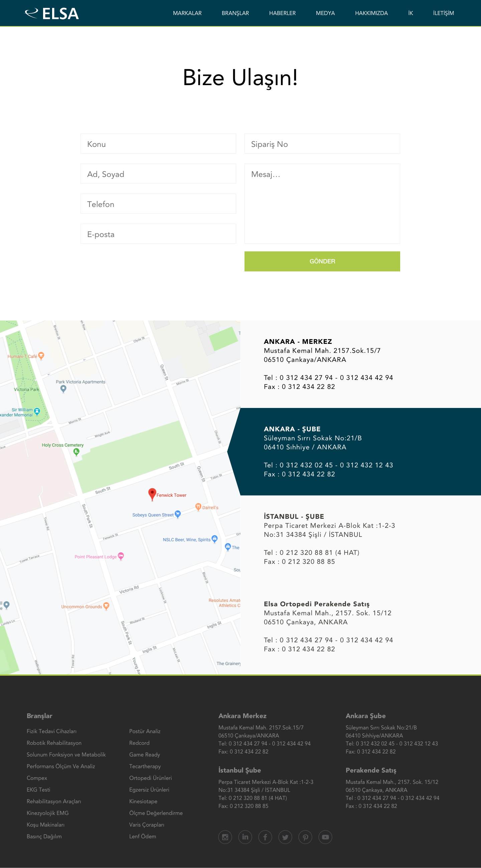Click into the Mesaj text area

point(322,204)
